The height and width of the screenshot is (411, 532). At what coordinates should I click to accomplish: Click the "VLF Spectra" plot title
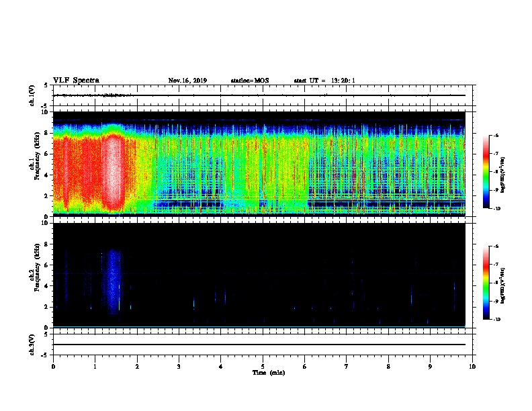pos(76,81)
